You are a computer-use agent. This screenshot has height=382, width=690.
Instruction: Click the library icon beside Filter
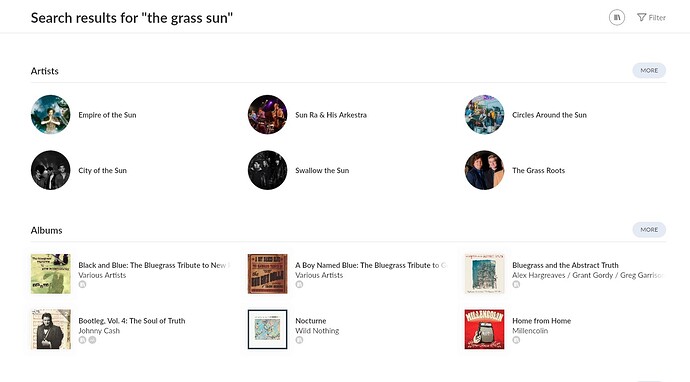point(617,18)
